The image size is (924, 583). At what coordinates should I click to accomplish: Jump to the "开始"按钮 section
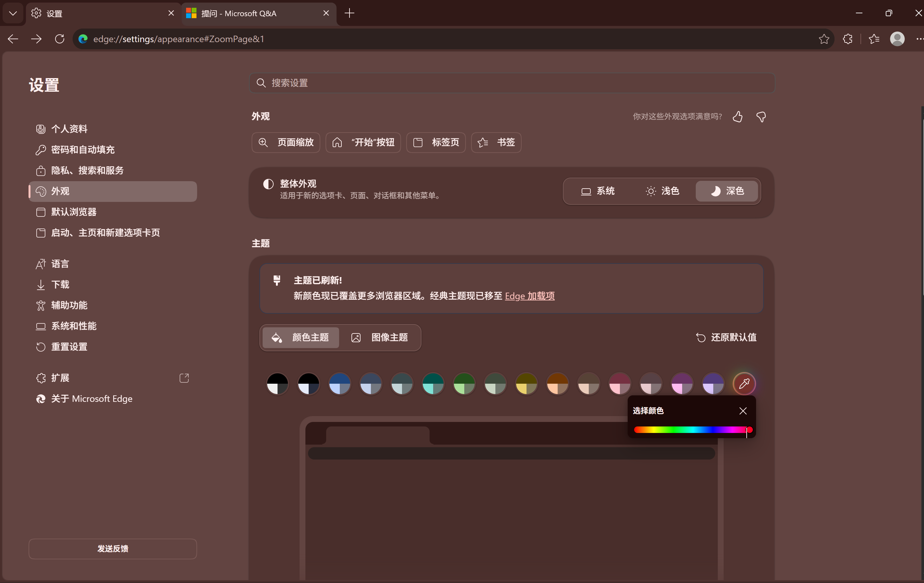click(363, 143)
